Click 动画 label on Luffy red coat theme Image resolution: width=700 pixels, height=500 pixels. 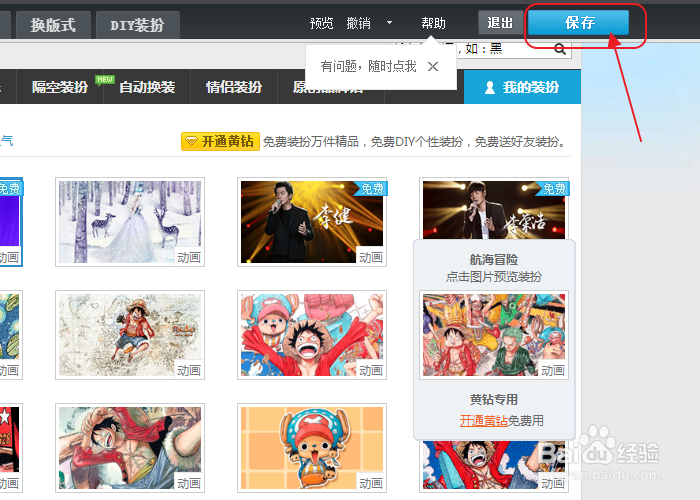(189, 483)
